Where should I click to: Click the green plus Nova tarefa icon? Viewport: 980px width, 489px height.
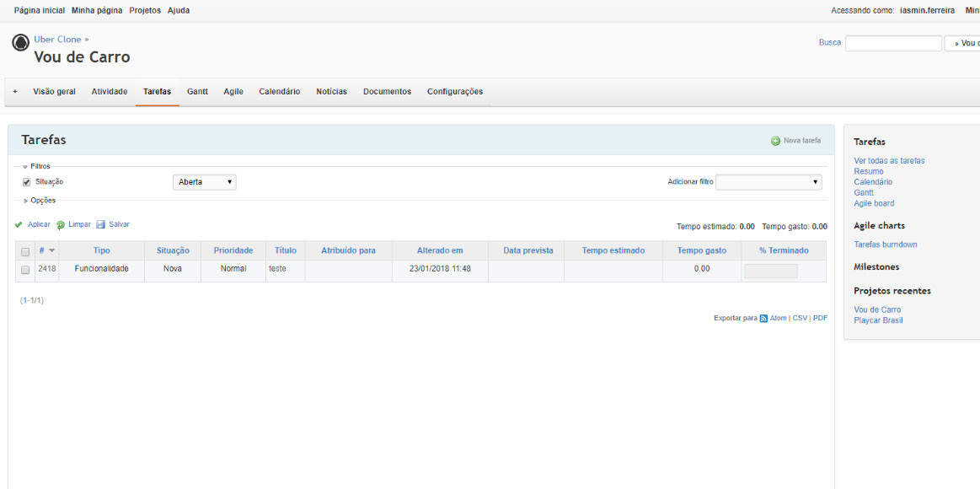click(776, 140)
